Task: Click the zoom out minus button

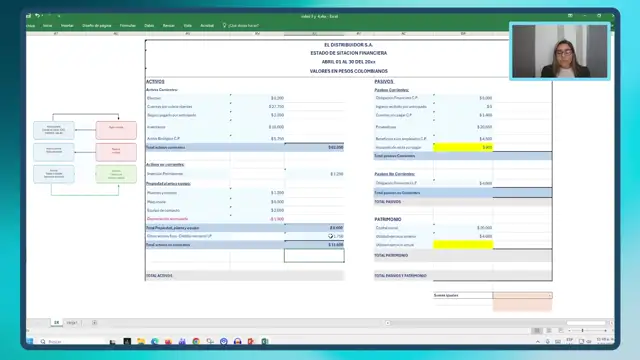Action: (569, 330)
